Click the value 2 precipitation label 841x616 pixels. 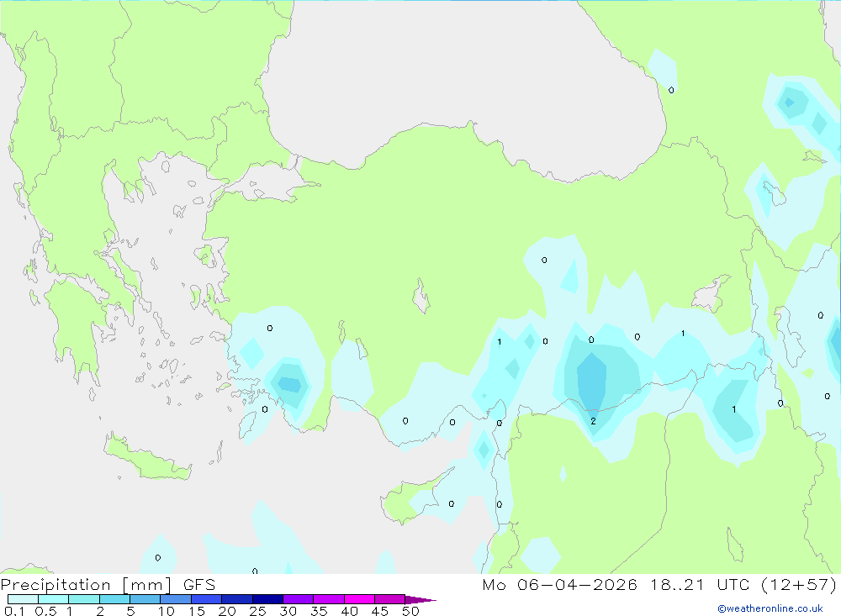pos(593,421)
